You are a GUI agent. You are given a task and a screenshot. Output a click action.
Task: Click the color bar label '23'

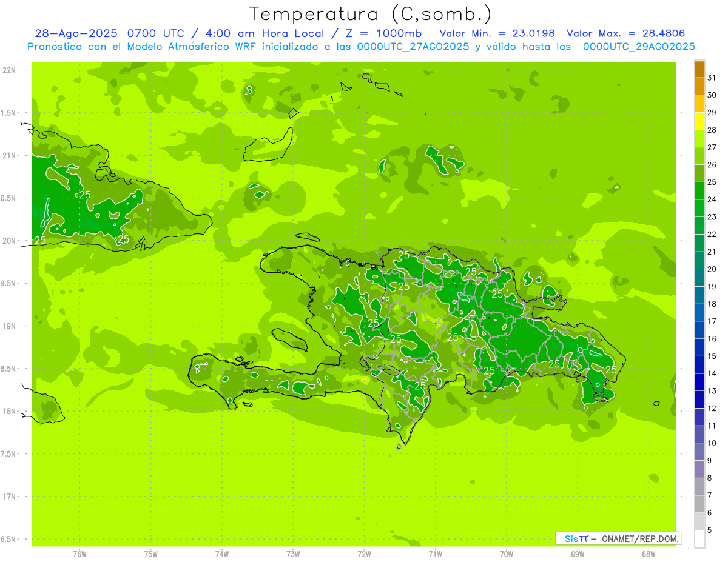point(712,217)
